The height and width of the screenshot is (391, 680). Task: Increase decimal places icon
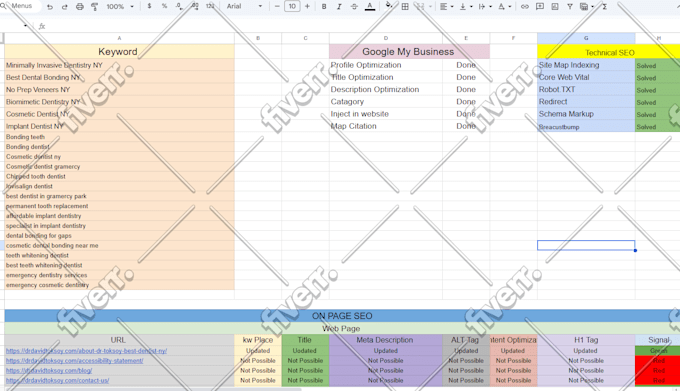click(x=195, y=6)
